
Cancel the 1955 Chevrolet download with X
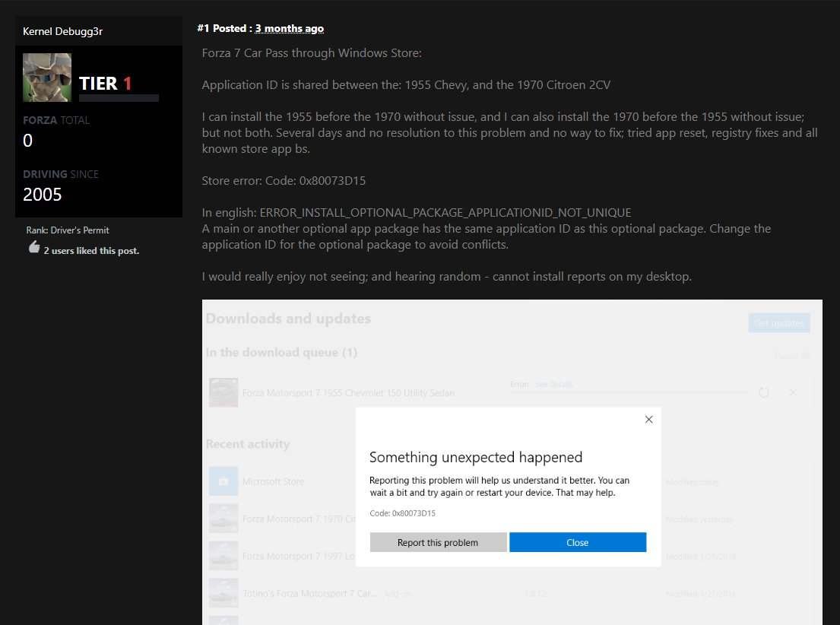click(793, 392)
